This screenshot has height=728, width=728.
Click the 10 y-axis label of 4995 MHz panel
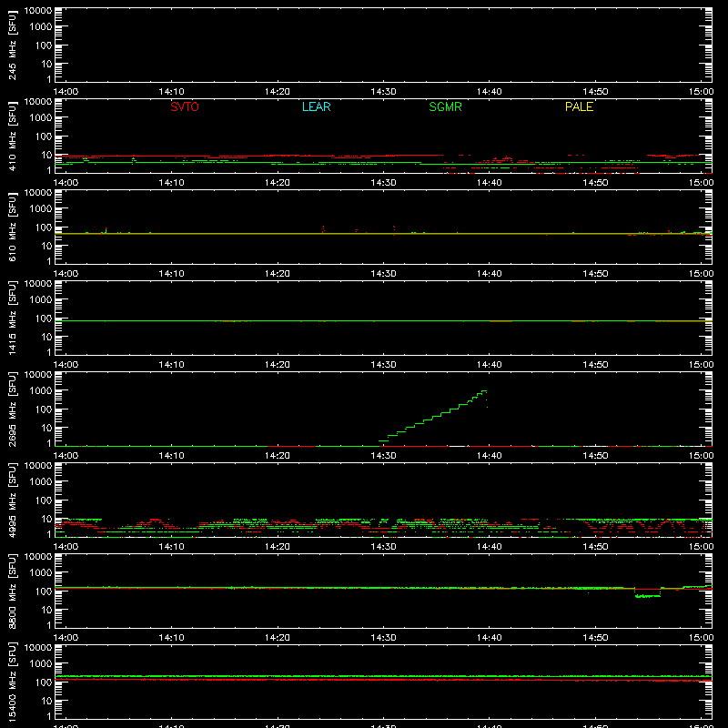pos(47,519)
